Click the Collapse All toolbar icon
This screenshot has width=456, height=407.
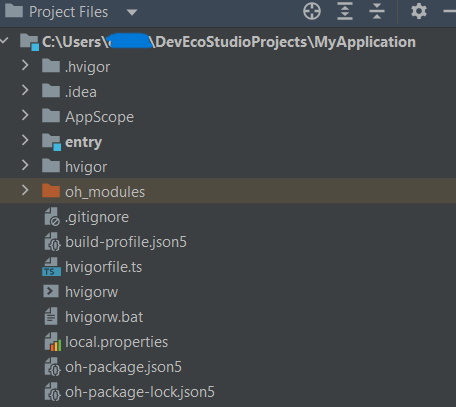[377, 11]
